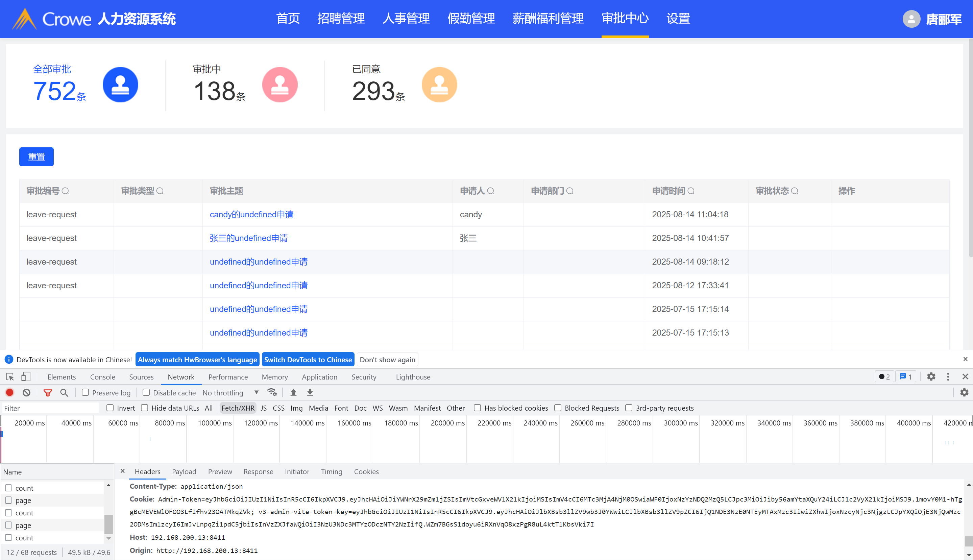Open candy的undefined申请 link
The width and height of the screenshot is (973, 560).
(x=251, y=214)
